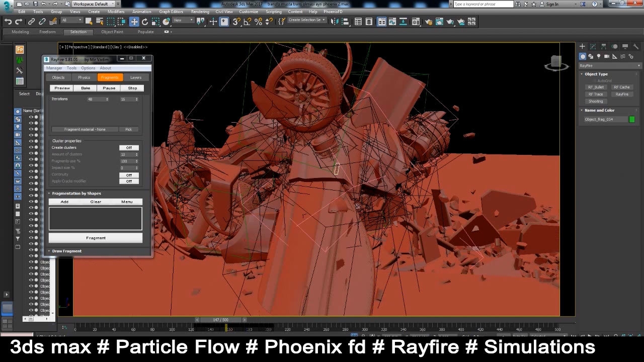Viewport: 644px width, 362px height.
Task: Open the Graph Editors menu
Action: click(171, 12)
